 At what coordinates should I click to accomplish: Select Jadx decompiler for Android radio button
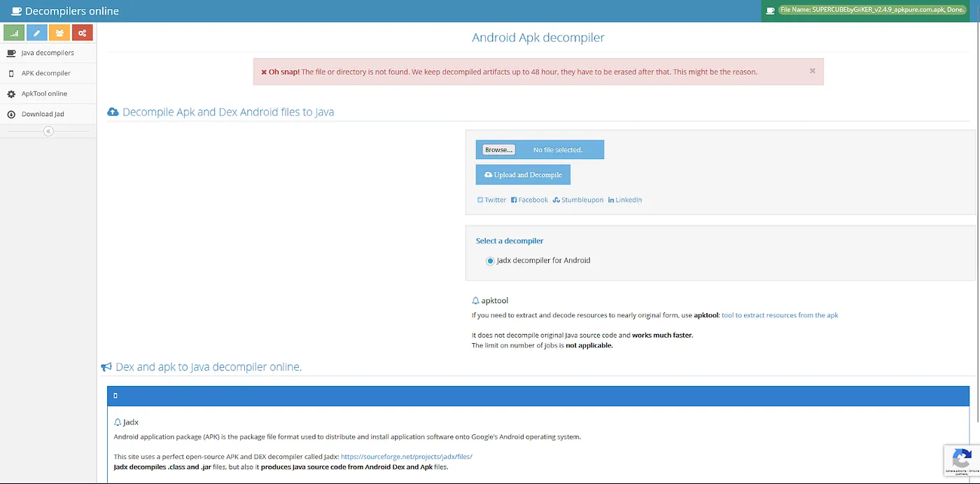490,261
